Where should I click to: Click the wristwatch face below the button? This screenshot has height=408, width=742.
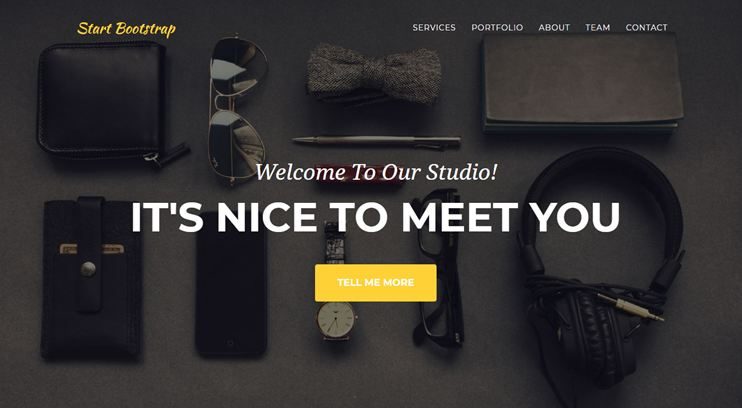[x=336, y=319]
